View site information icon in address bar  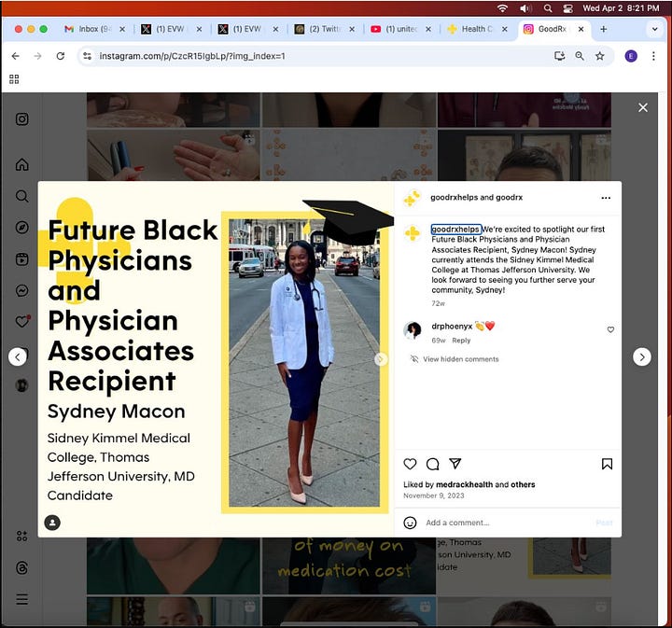tap(88, 56)
